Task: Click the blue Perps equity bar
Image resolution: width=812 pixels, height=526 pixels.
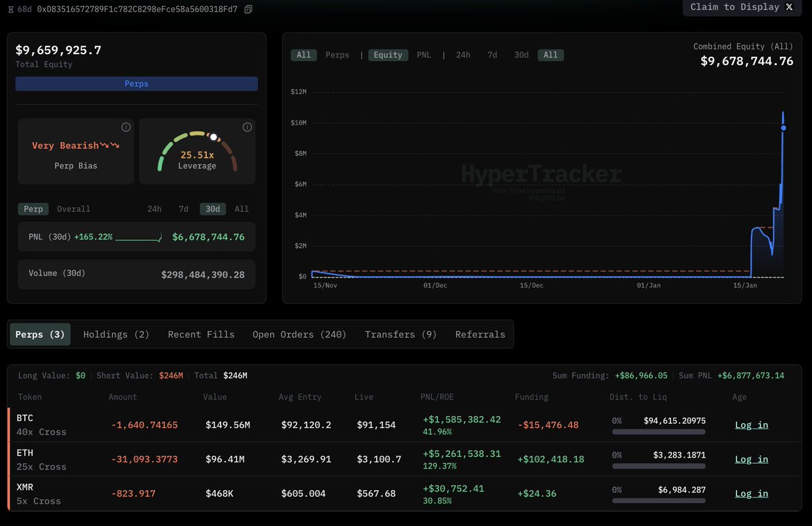Action: (x=137, y=84)
